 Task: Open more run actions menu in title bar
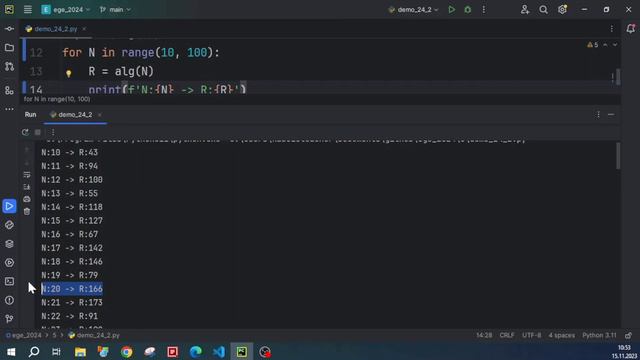click(x=484, y=9)
